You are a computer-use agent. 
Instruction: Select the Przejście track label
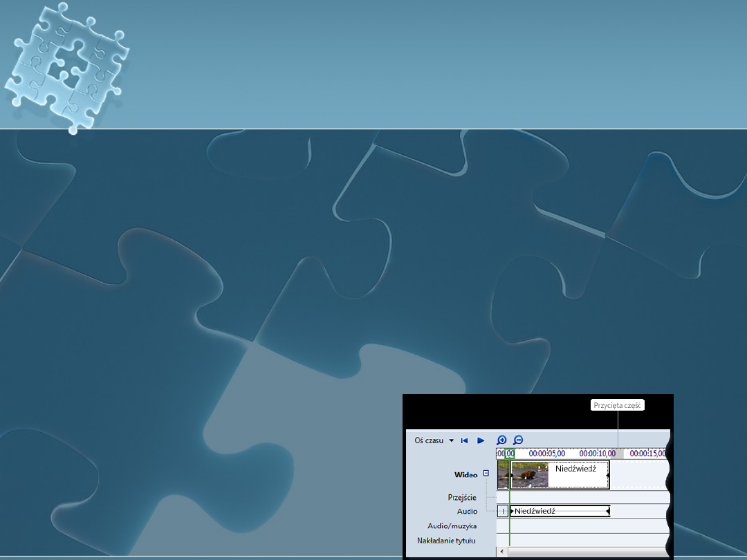(462, 498)
